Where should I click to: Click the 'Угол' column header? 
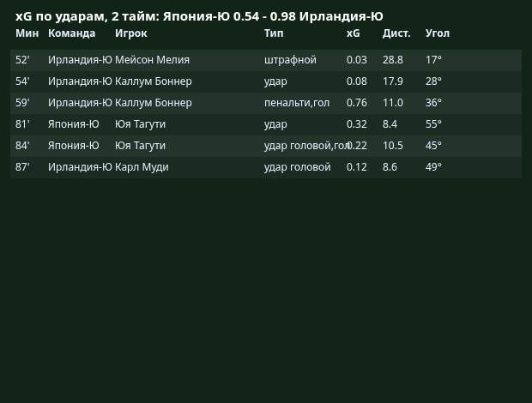tap(438, 33)
